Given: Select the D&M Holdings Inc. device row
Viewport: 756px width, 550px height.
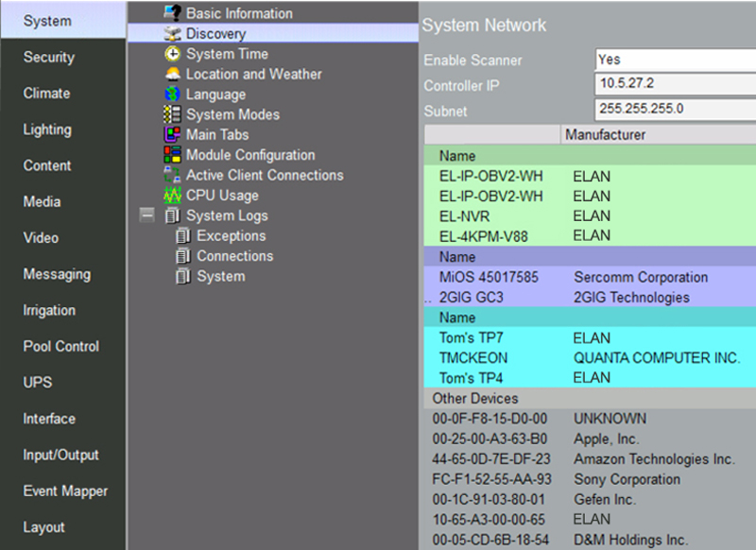Looking at the screenshot, I should pyautogui.click(x=590, y=540).
